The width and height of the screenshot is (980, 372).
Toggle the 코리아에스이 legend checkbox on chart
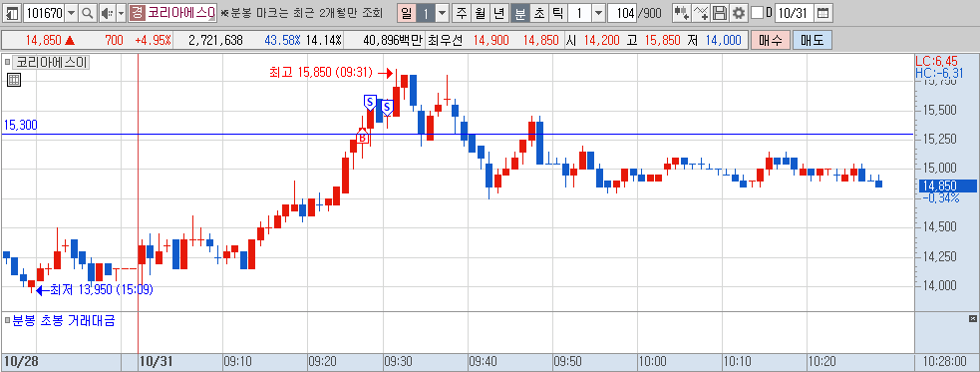(8, 62)
